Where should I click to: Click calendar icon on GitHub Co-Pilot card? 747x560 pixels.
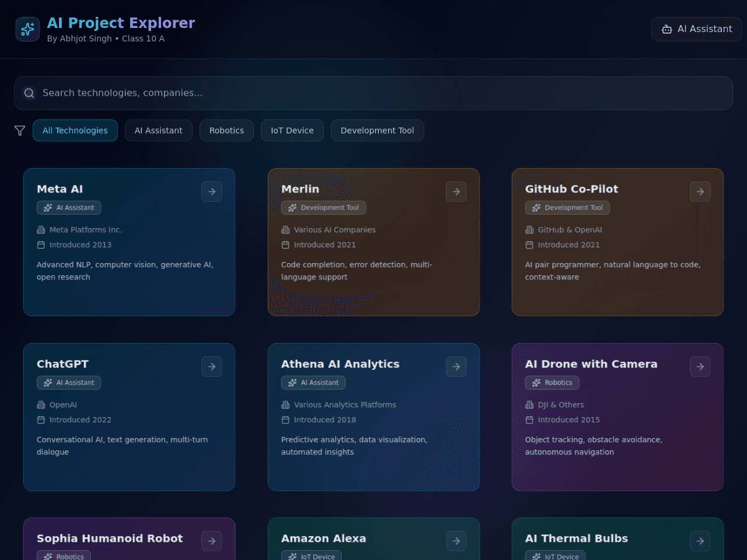coord(529,245)
